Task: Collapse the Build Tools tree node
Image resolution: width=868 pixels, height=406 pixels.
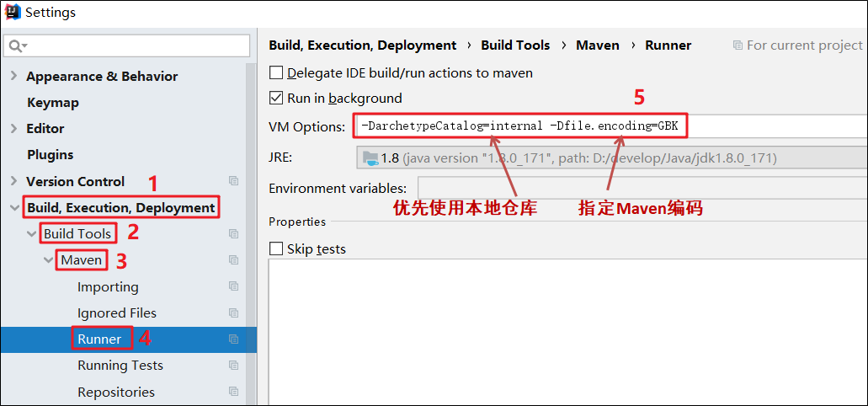Action: point(32,234)
